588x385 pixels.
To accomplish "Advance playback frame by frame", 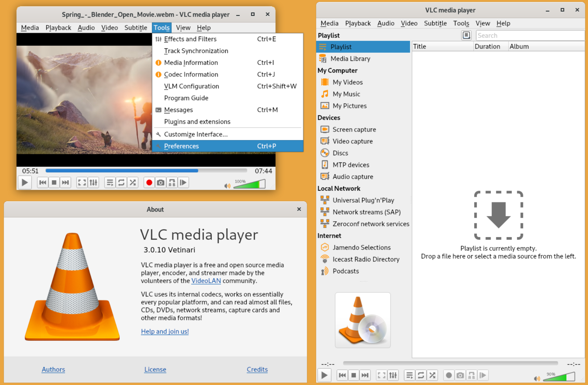I will [x=183, y=182].
